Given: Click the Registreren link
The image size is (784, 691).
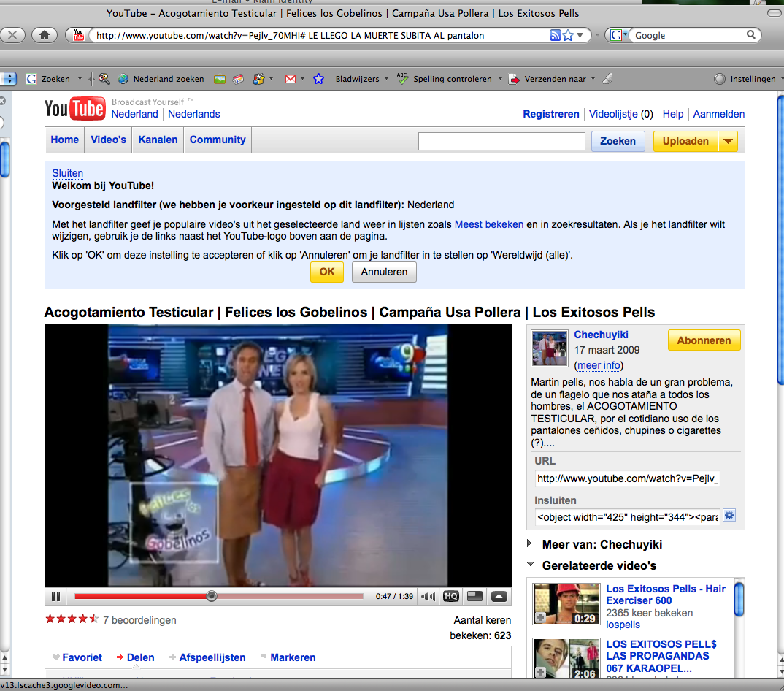Looking at the screenshot, I should point(551,114).
